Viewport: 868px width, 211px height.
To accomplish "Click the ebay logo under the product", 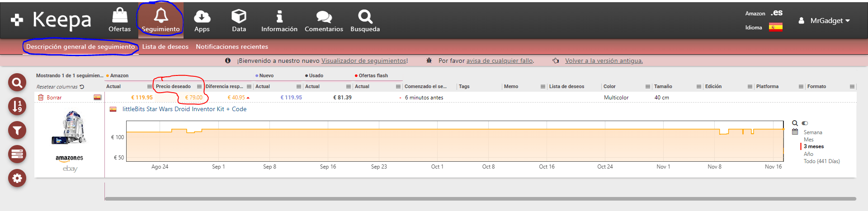I will [x=70, y=169].
